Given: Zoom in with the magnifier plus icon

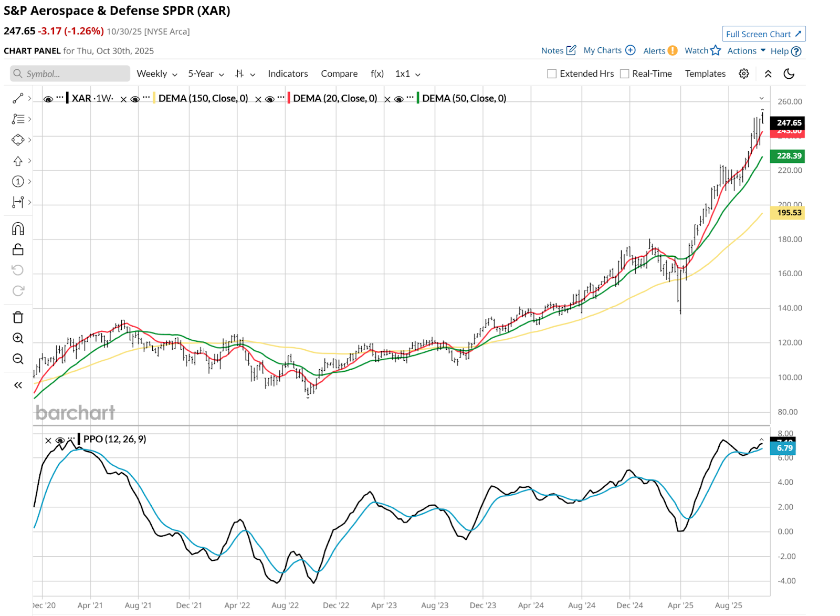Looking at the screenshot, I should coord(18,338).
